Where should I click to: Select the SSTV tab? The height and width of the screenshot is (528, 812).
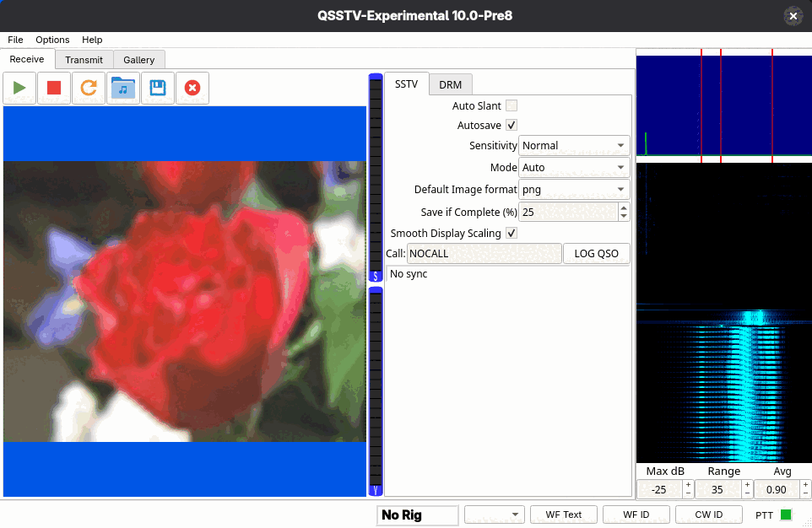click(x=407, y=84)
